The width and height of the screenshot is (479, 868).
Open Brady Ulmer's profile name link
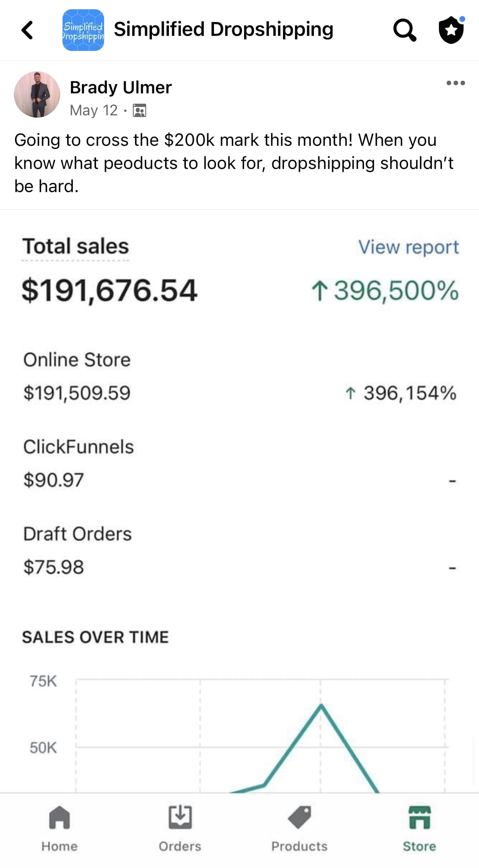[121, 88]
